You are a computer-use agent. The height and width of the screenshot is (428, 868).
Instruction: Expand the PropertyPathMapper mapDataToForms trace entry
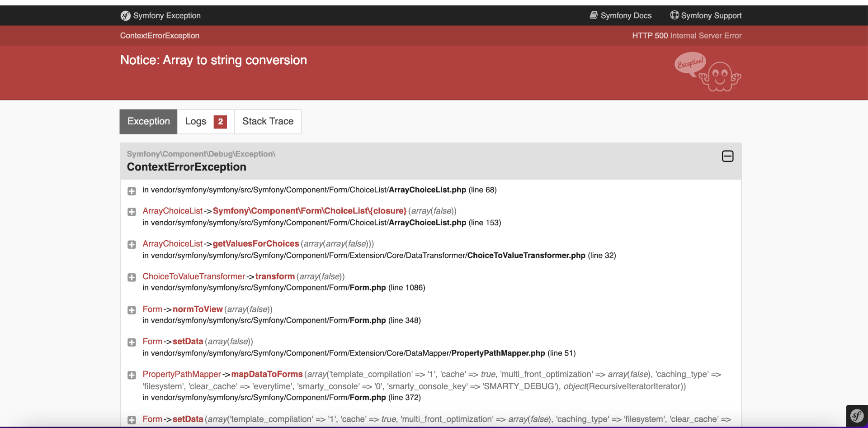coord(132,375)
